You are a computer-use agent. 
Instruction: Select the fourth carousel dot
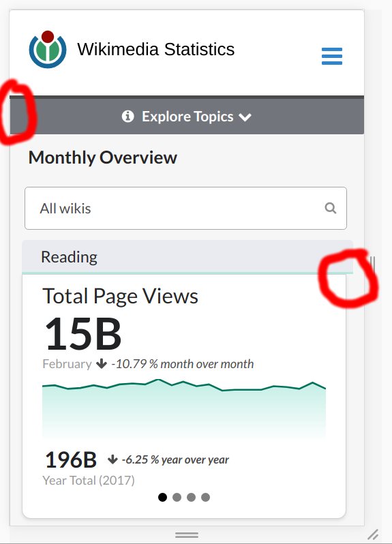tap(205, 497)
